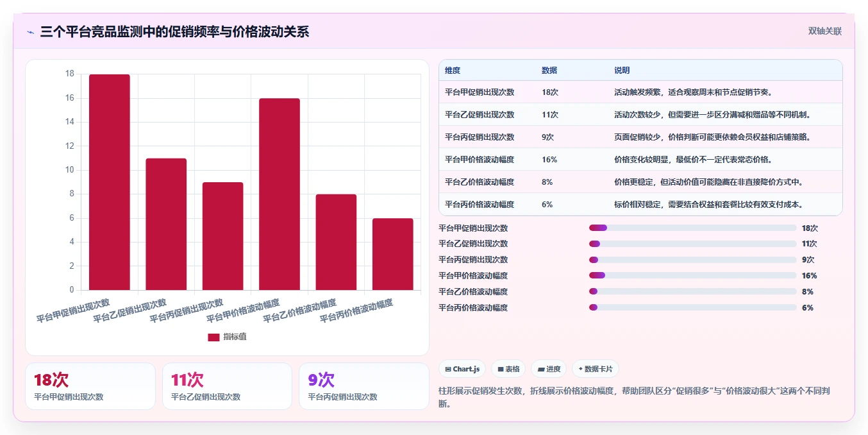Toggle the 指标值 legend swatch
Screen dimensions: 868x435
tap(213, 337)
